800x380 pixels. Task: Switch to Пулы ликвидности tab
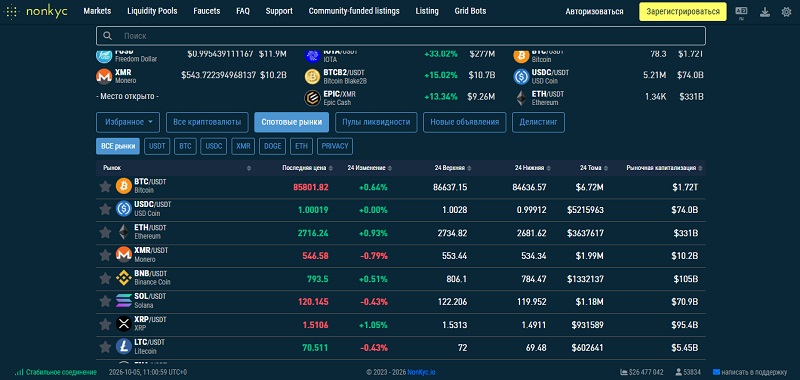(377, 122)
